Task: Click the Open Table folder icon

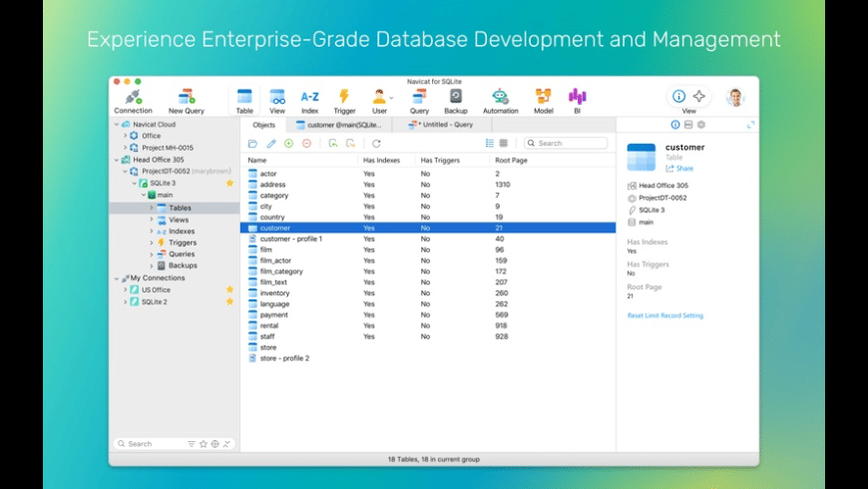Action: 252,144
